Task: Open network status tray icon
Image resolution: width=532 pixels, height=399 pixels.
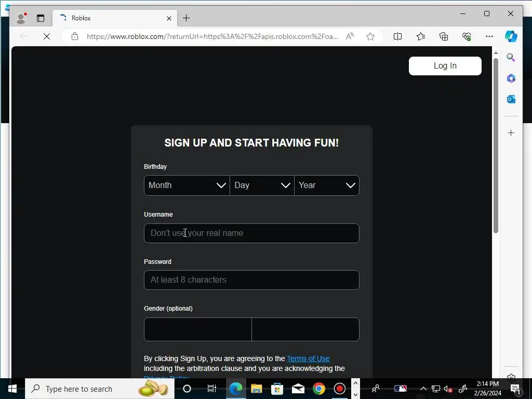Action: (436, 389)
